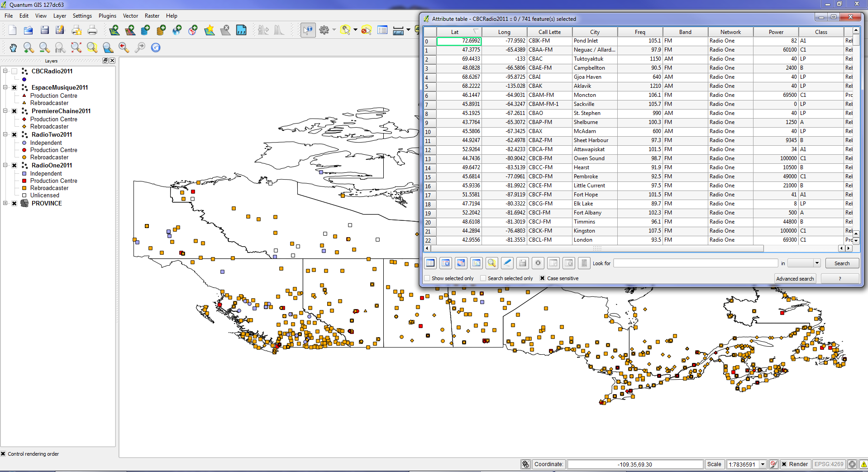Viewport: 868px width, 472px height.
Task: Click Add Vector Layer icon
Action: point(114,30)
